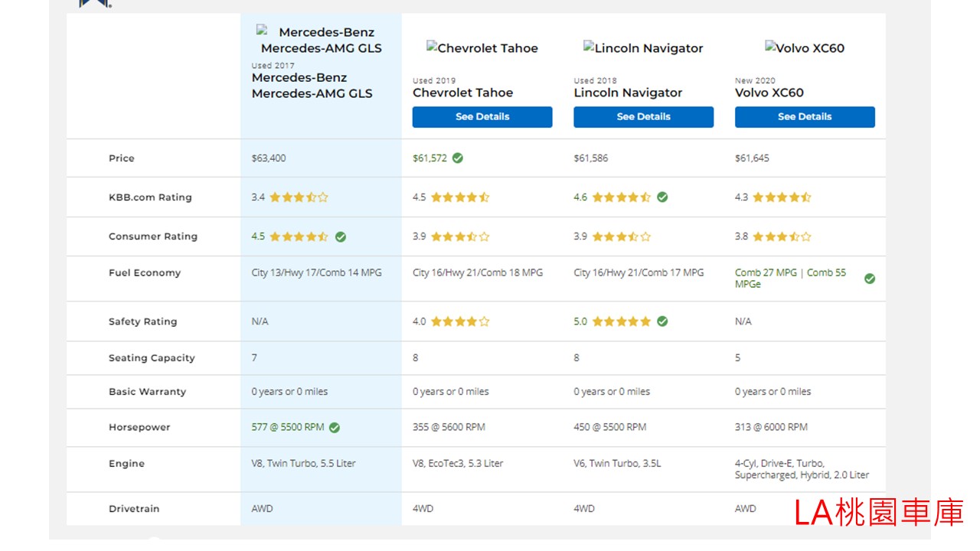Click the checkmark beside Mercedes Consumer Rating
Image resolution: width=980 pixels, height=551 pixels.
click(341, 236)
